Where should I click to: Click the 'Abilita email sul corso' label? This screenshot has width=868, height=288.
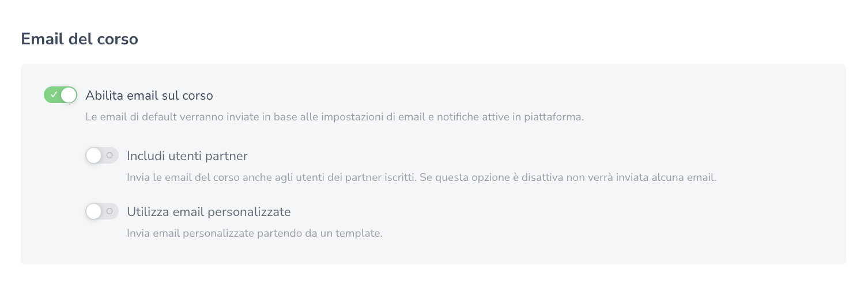149,95
